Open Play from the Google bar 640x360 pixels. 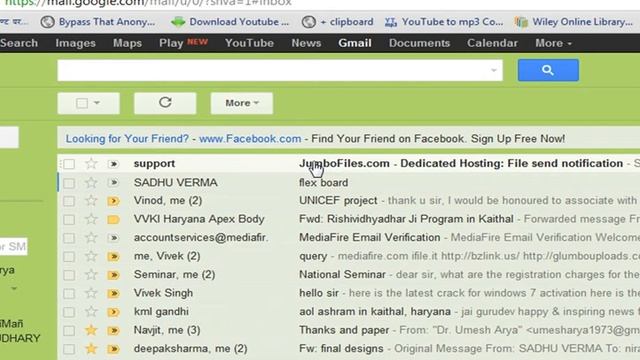[171, 43]
